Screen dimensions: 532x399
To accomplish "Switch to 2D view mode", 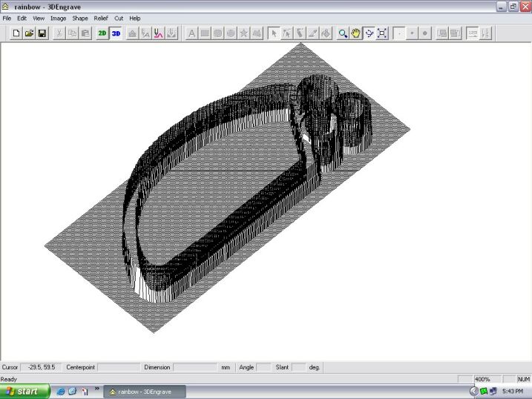I will 102,33.
